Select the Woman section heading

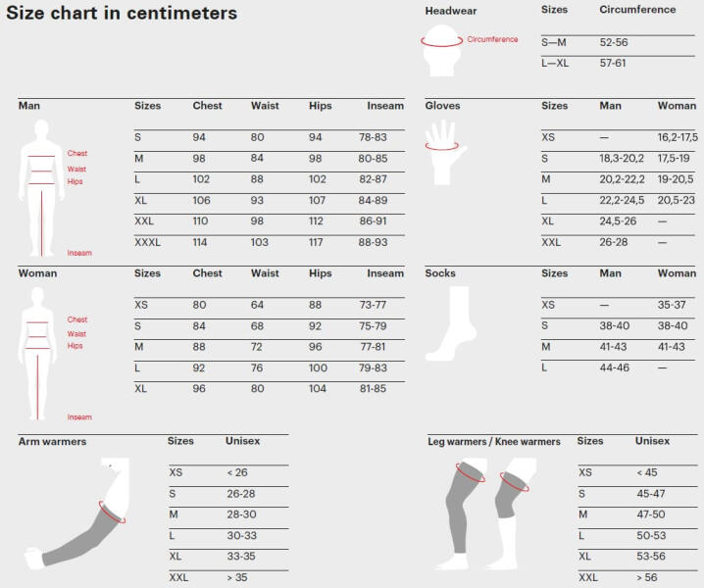tap(37, 273)
